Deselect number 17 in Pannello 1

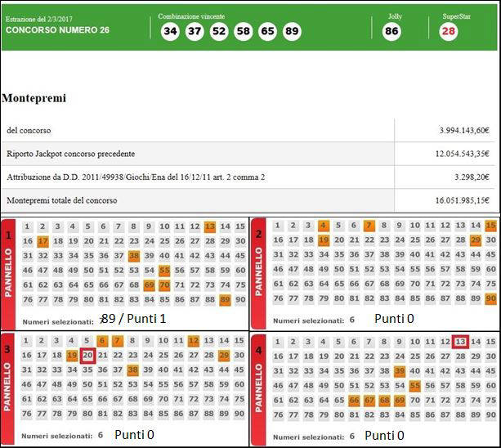[x=43, y=241]
